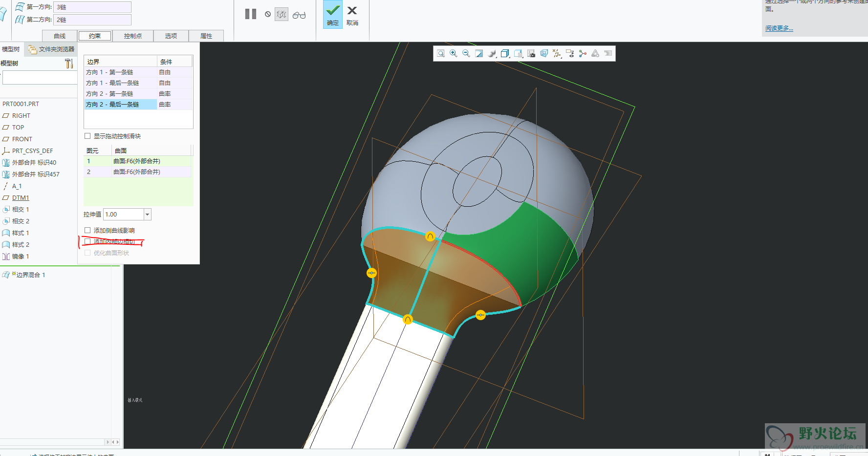
Task: Open the 文件夹浏览器 tab
Action: tap(51, 49)
